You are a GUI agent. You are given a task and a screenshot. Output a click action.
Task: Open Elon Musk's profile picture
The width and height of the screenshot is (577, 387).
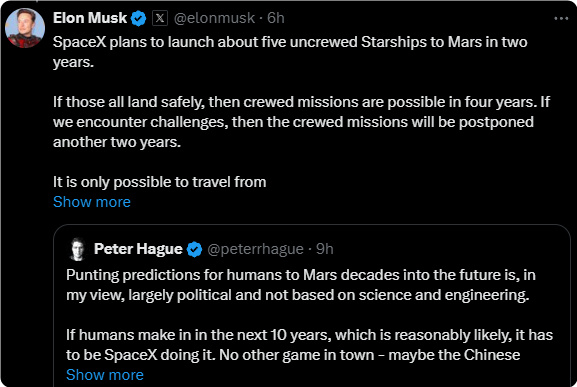point(25,28)
